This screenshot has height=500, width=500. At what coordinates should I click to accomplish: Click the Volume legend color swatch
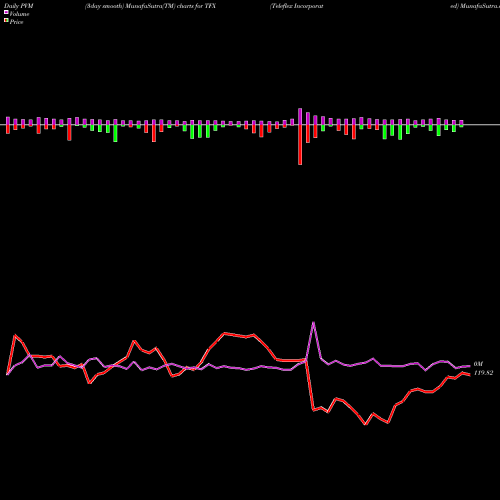pos(6,12)
